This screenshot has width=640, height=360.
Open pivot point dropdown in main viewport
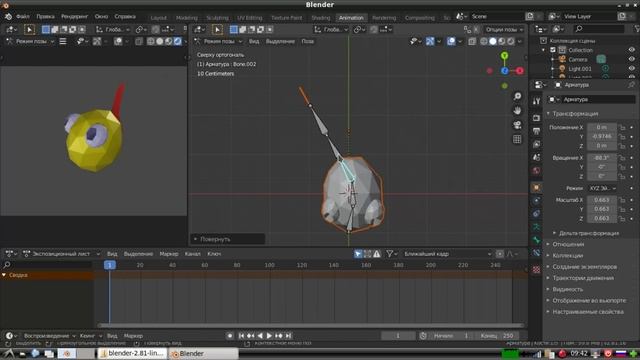click(359, 29)
